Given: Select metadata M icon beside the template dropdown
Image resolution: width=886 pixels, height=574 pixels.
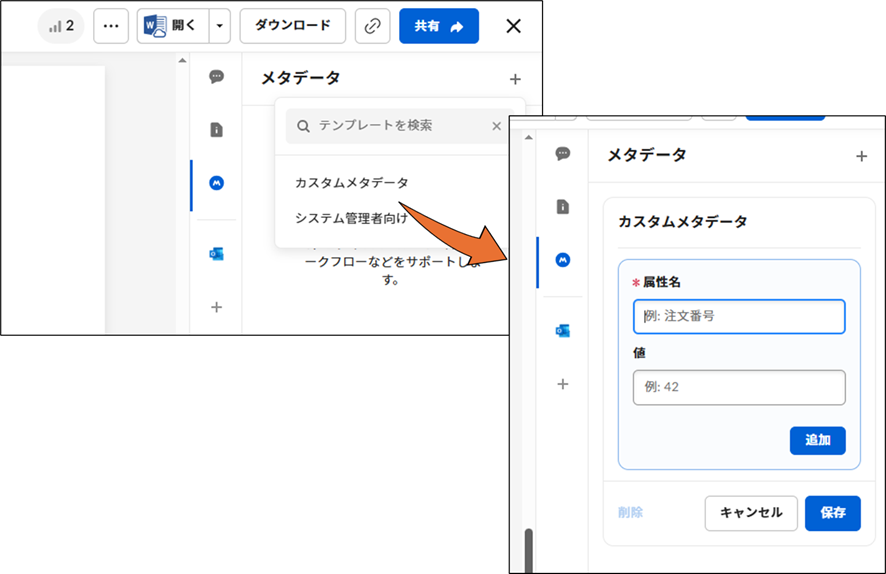Looking at the screenshot, I should (x=216, y=183).
